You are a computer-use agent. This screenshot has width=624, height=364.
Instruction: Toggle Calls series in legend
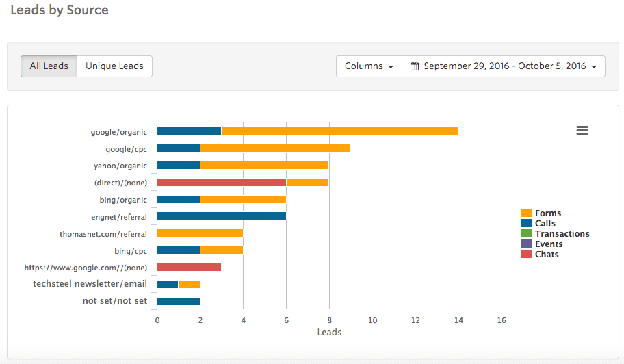pyautogui.click(x=538, y=224)
